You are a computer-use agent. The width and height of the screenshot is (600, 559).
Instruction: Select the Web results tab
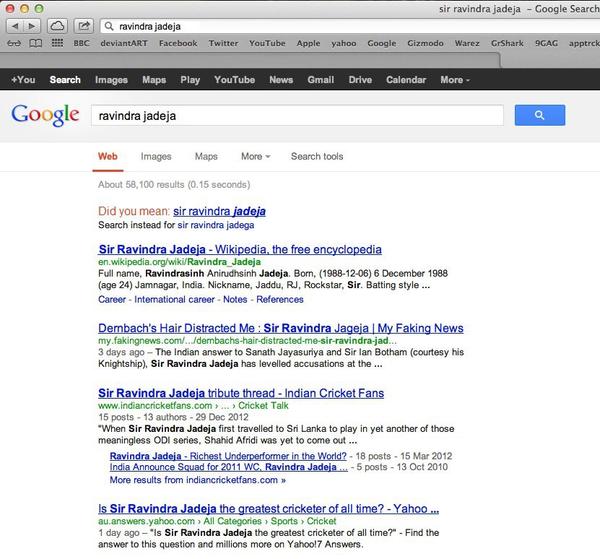pos(108,156)
